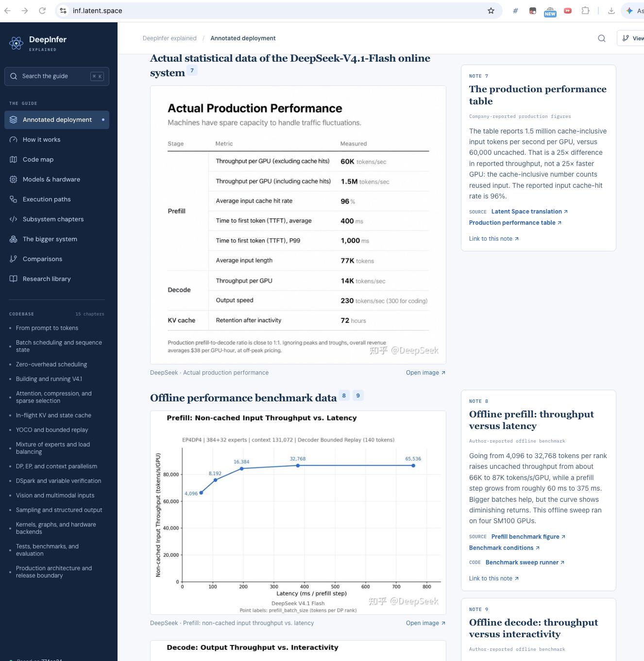Reload the page with refresh icon

click(42, 11)
